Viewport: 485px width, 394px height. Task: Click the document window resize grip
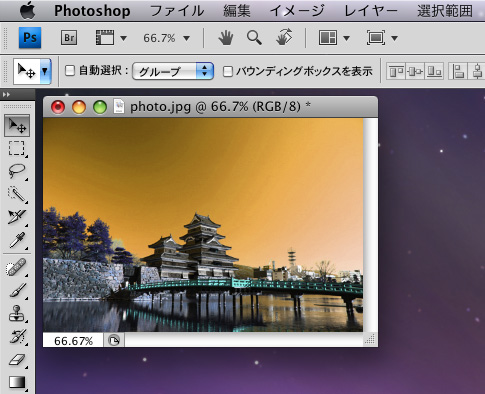[x=370, y=340]
